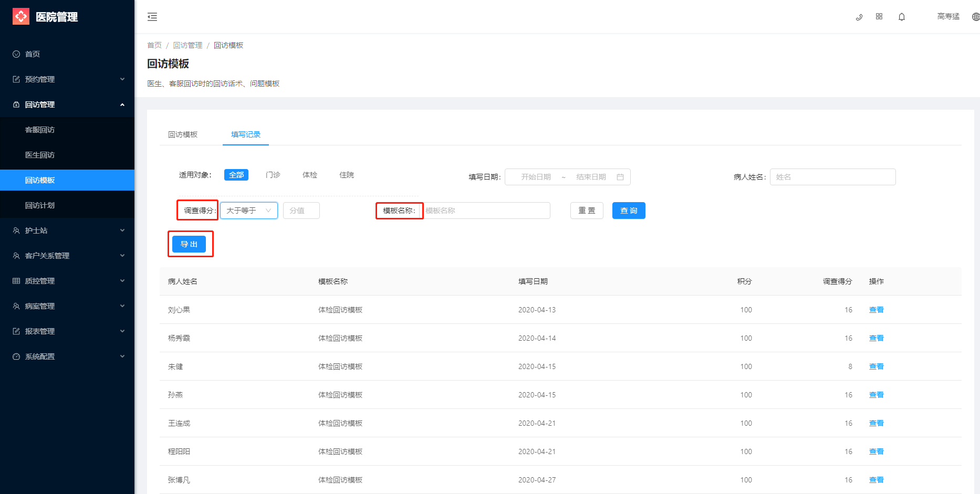Select the 门诊 audience filter tag

point(273,175)
